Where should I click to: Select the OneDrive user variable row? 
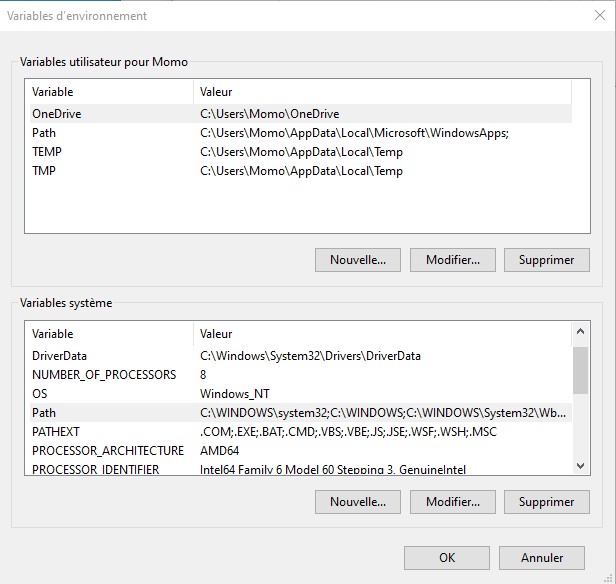click(57, 114)
